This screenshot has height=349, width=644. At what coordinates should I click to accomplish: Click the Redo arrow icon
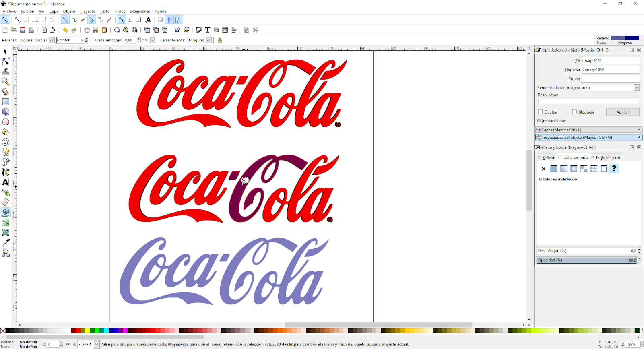(74, 30)
